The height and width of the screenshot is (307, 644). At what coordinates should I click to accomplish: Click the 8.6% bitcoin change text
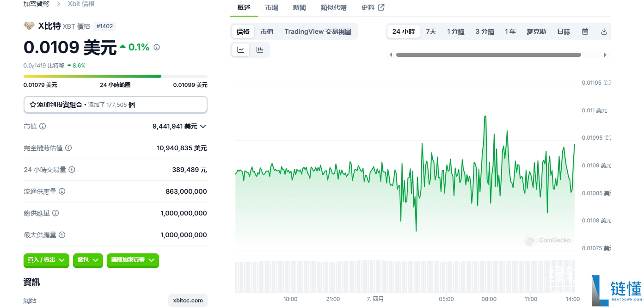[x=79, y=66]
